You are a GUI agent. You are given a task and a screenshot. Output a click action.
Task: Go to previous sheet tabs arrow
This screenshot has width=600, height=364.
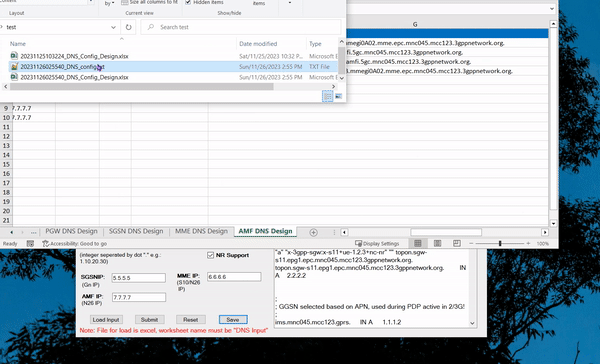point(11,232)
